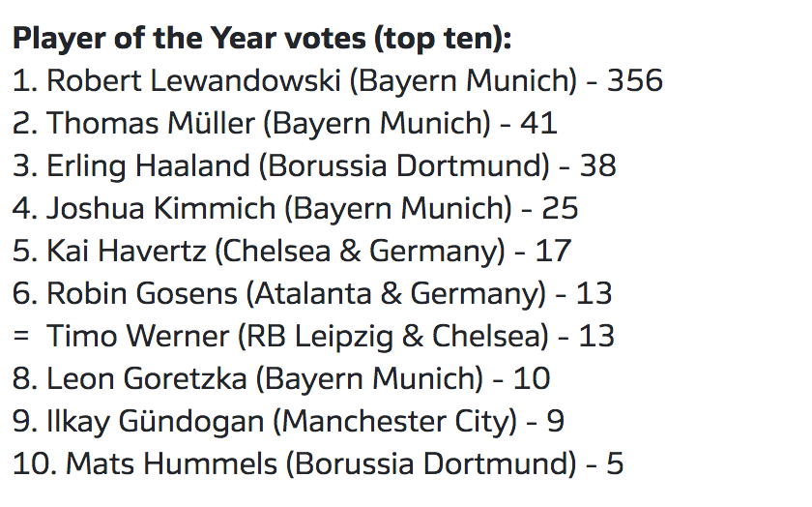Click on Erling Haaland's name
The height and width of the screenshot is (507, 812).
[148, 165]
